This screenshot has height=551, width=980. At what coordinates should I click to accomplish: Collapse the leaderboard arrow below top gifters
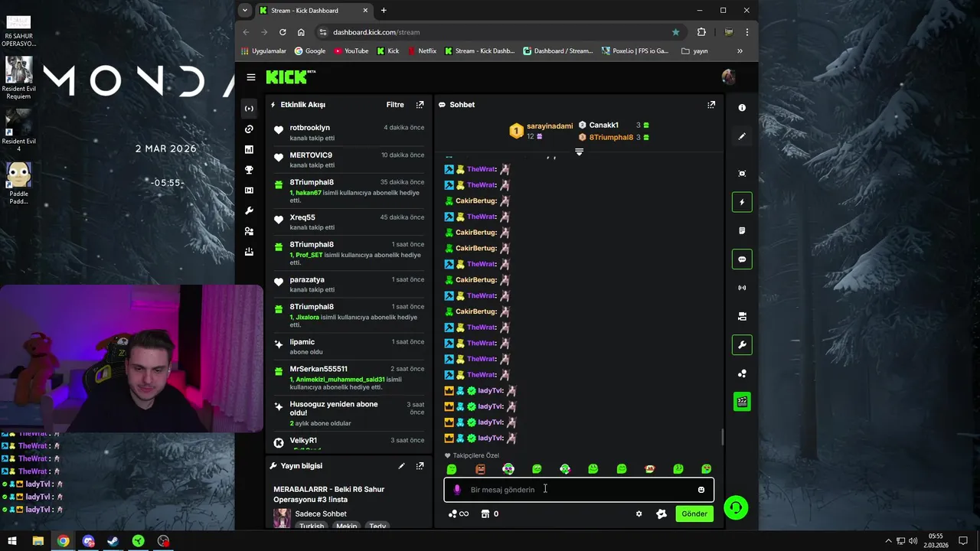579,152
